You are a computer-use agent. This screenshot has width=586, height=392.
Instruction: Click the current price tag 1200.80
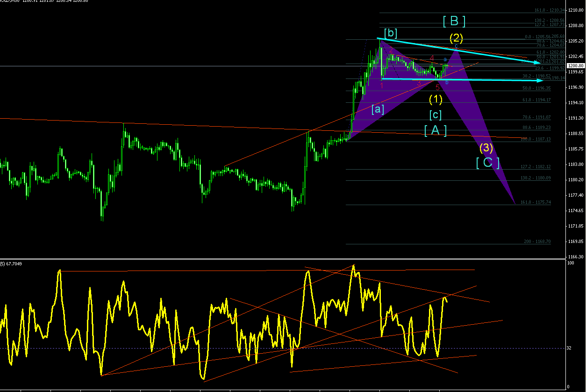[577, 66]
